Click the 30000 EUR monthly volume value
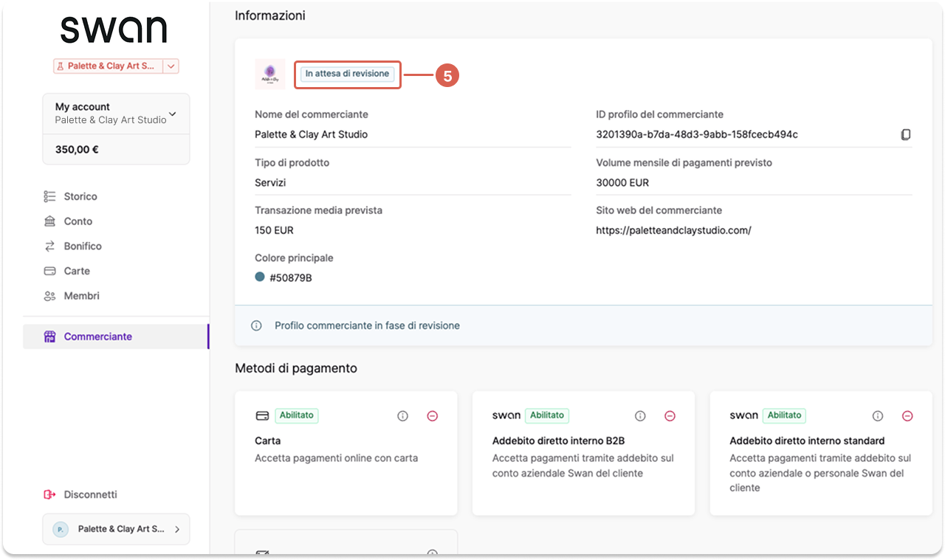The image size is (945, 560). pos(622,182)
